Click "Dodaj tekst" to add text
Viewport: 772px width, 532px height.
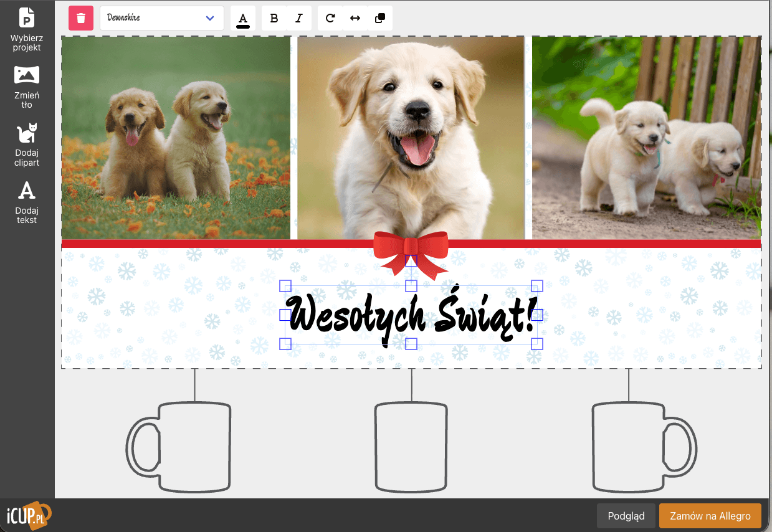[26, 201]
